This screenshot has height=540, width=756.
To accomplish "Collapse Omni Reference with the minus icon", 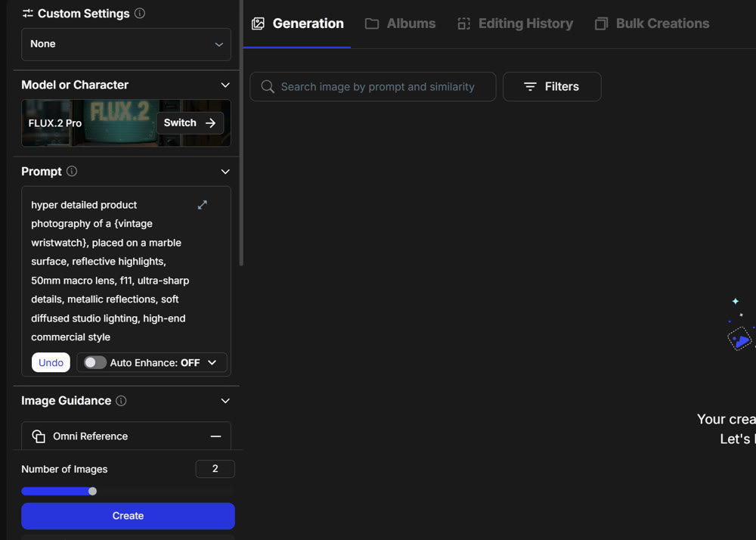I will [x=215, y=436].
